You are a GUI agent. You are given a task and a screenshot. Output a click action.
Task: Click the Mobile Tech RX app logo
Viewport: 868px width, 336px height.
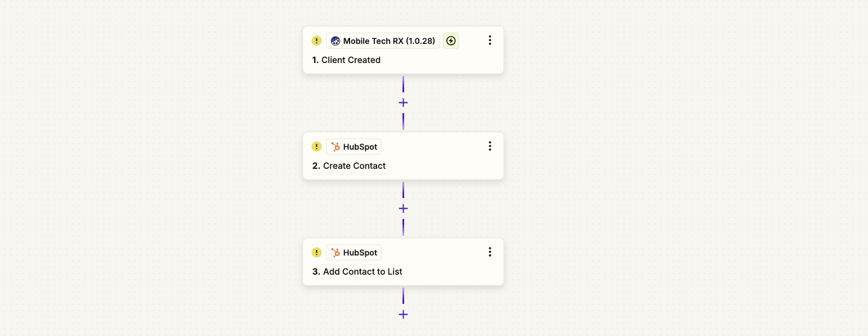tap(335, 41)
